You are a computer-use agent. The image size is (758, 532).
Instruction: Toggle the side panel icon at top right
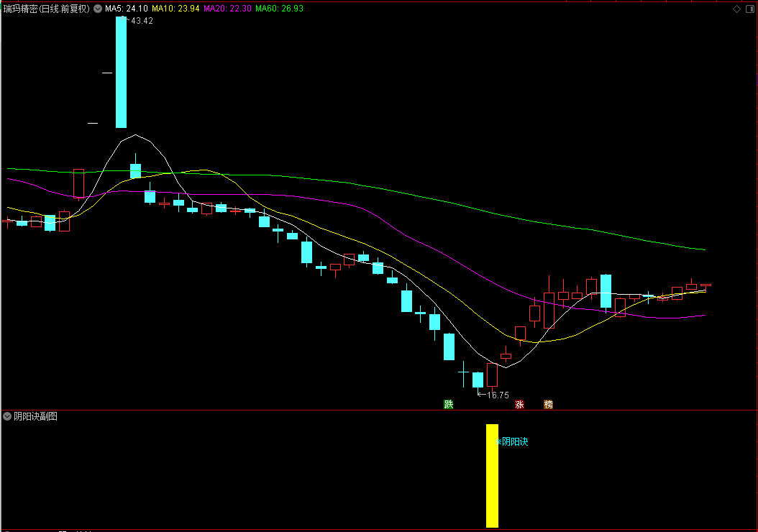750,9
